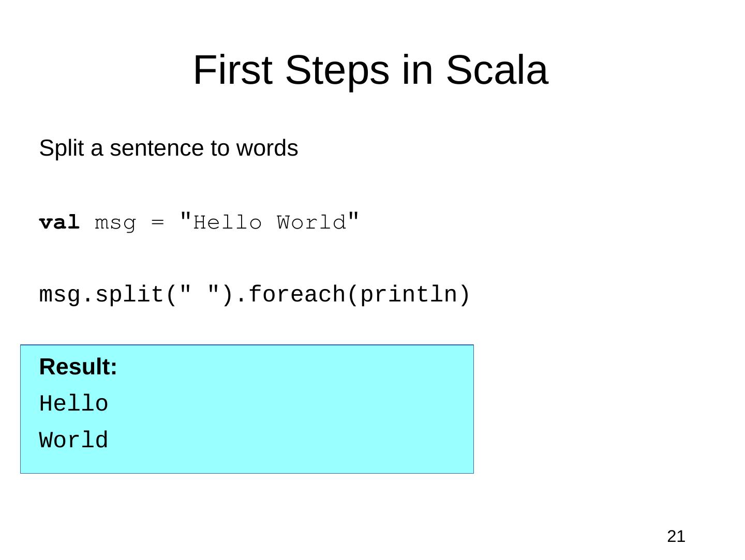The image size is (745, 560).
Task: Click the "split" method name
Action: [x=129, y=295]
